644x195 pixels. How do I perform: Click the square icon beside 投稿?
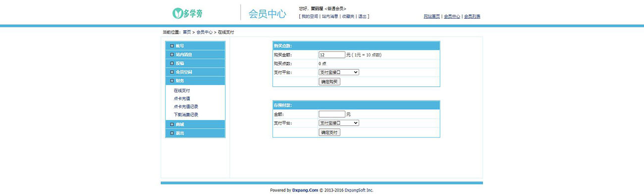pyautogui.click(x=172, y=63)
